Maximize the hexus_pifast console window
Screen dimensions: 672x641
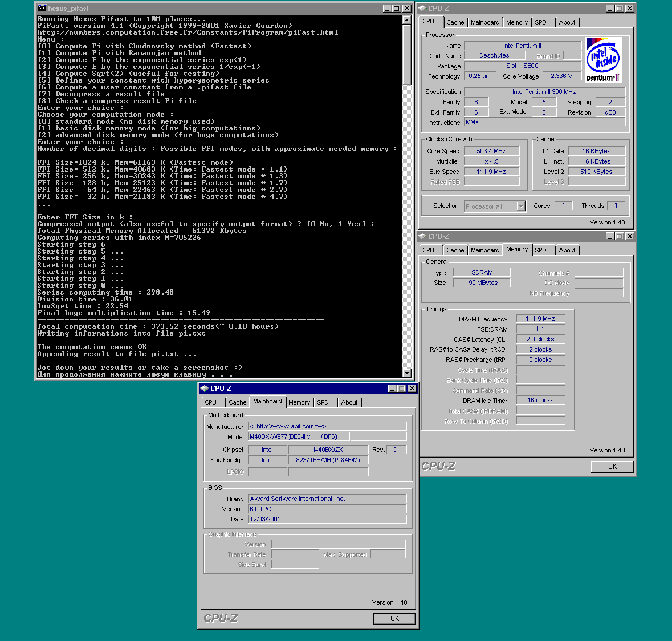397,8
